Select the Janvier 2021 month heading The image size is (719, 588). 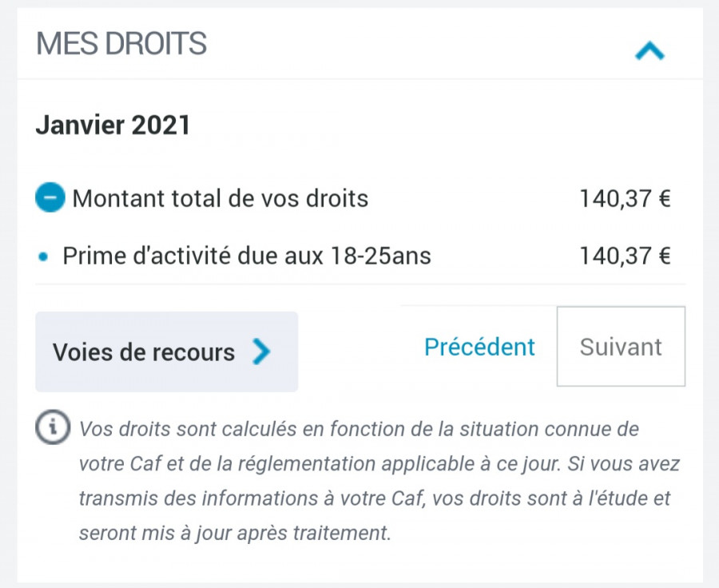coord(113,125)
